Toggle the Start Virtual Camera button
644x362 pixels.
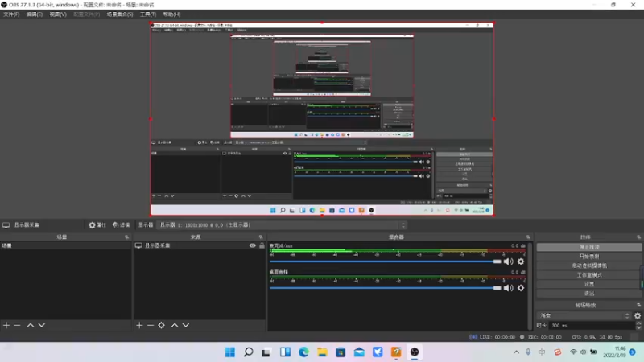[589, 265]
